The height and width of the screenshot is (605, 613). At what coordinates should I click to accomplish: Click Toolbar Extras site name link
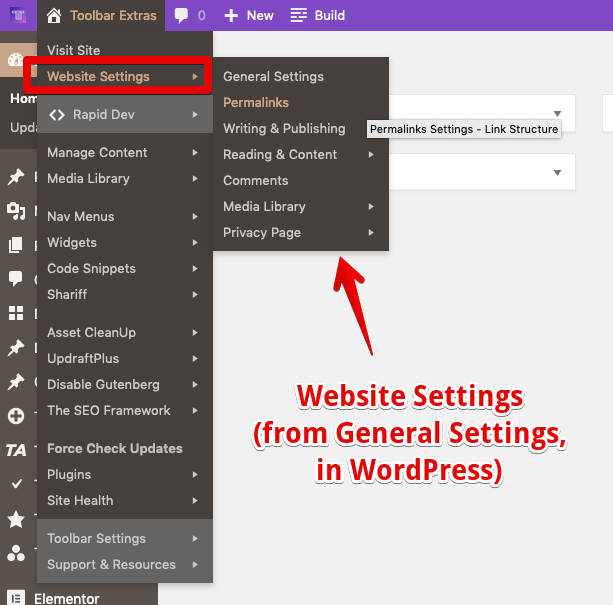(x=113, y=16)
